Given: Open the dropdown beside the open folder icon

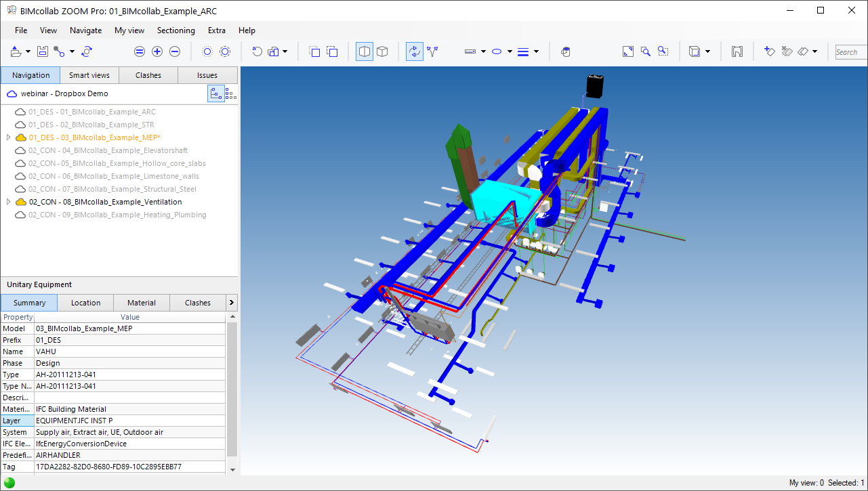Looking at the screenshot, I should click(28, 51).
